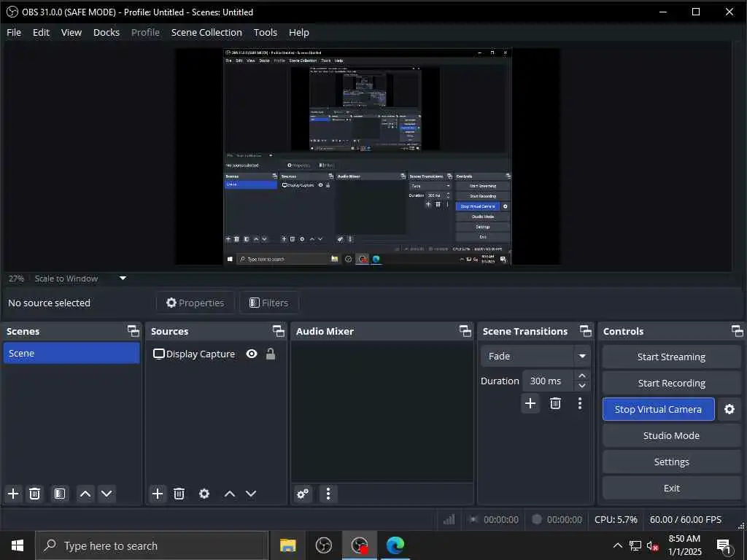Open the Edit menu

[x=41, y=32]
